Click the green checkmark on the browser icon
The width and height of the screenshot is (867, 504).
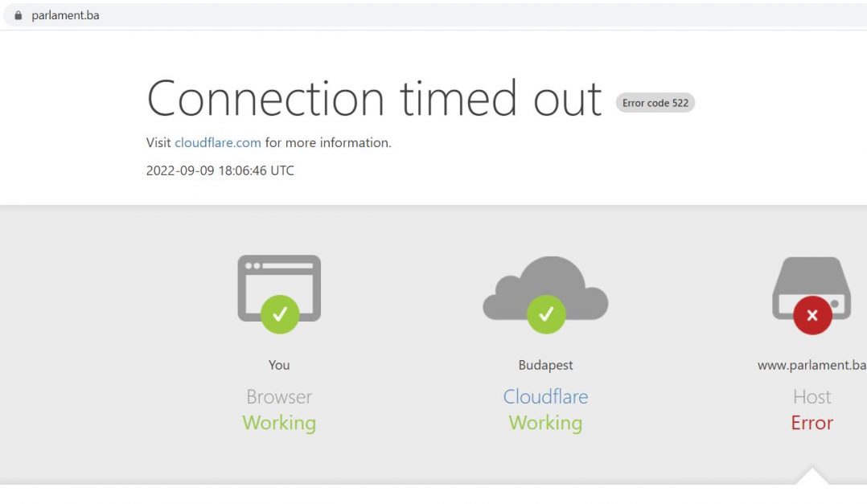tap(280, 313)
